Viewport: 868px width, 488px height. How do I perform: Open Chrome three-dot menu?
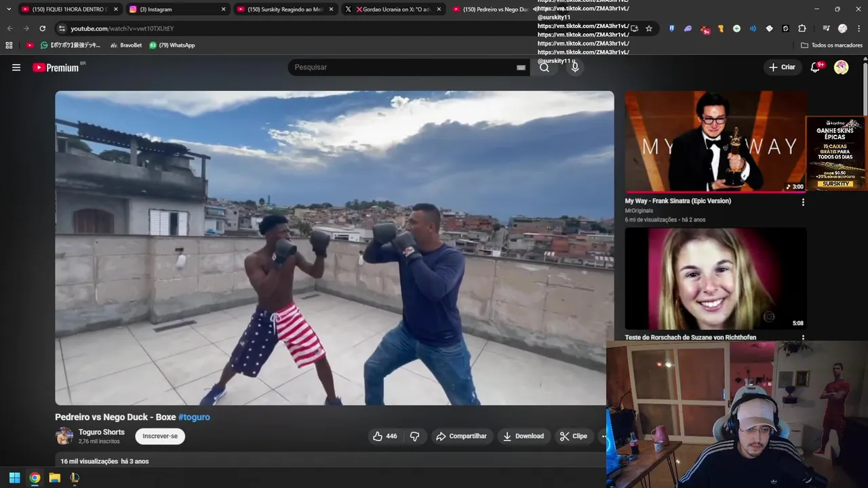859,28
